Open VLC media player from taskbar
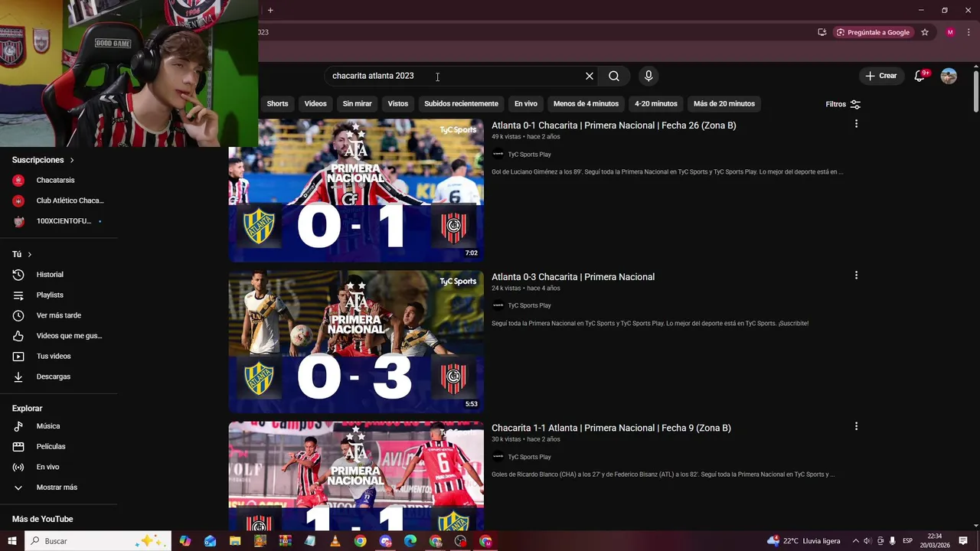 tap(335, 541)
